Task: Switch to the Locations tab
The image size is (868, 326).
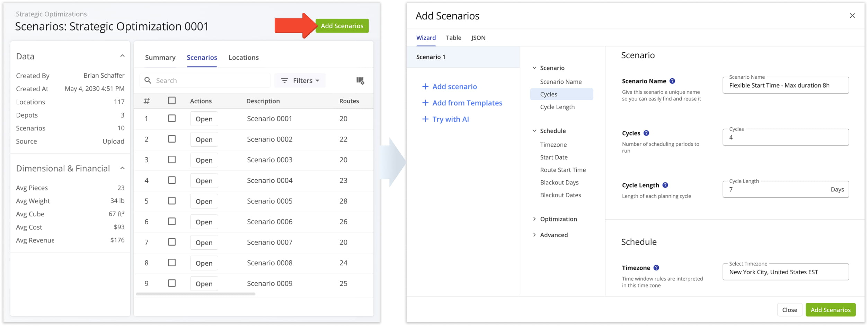Action: [x=243, y=58]
